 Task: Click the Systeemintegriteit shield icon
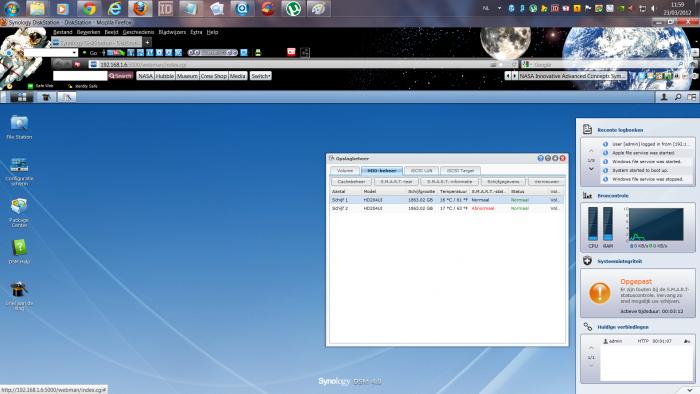tap(587, 261)
